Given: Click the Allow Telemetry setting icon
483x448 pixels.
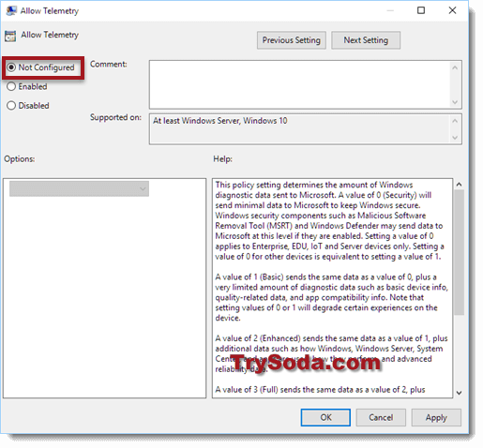Looking at the screenshot, I should [x=10, y=36].
